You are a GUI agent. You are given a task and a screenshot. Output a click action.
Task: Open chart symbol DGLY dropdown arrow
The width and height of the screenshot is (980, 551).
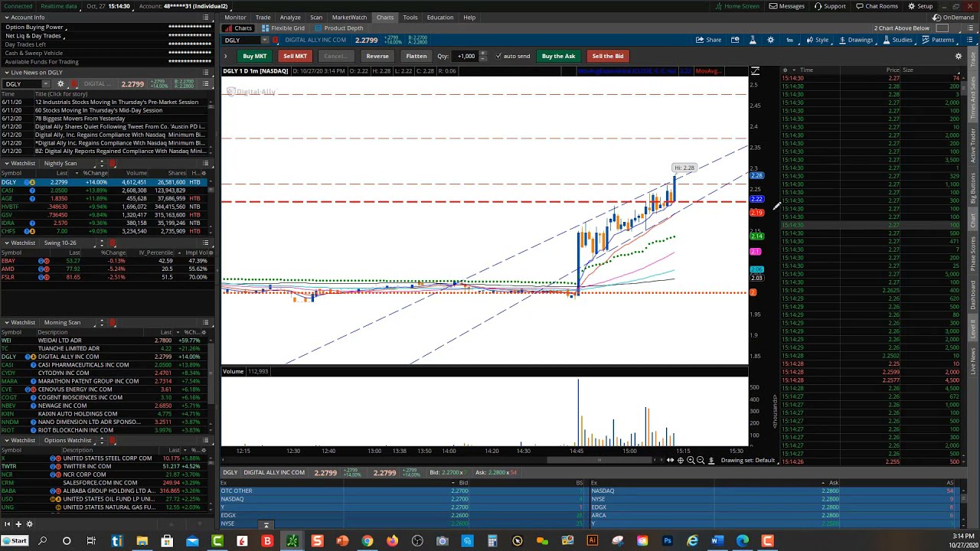[266, 40]
